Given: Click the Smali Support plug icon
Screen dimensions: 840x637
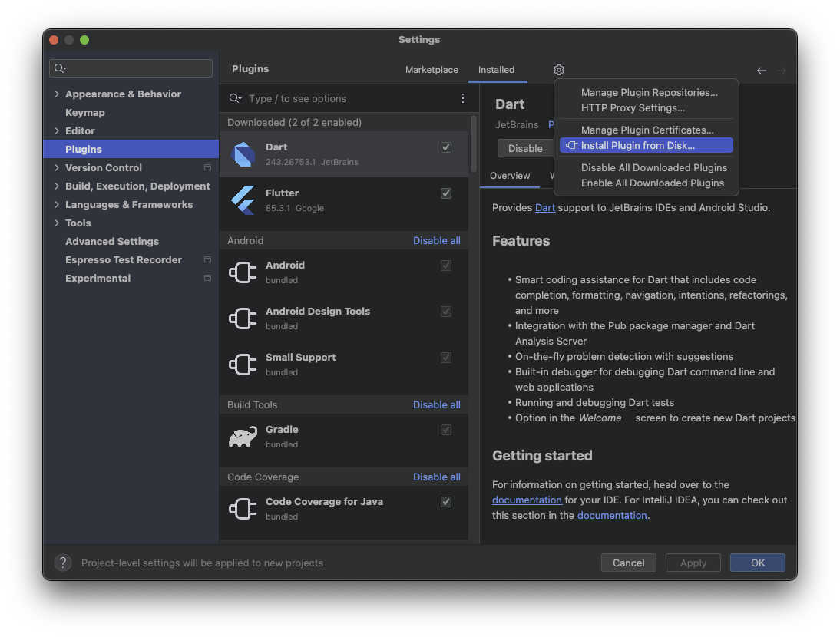Looking at the screenshot, I should pyautogui.click(x=243, y=365).
